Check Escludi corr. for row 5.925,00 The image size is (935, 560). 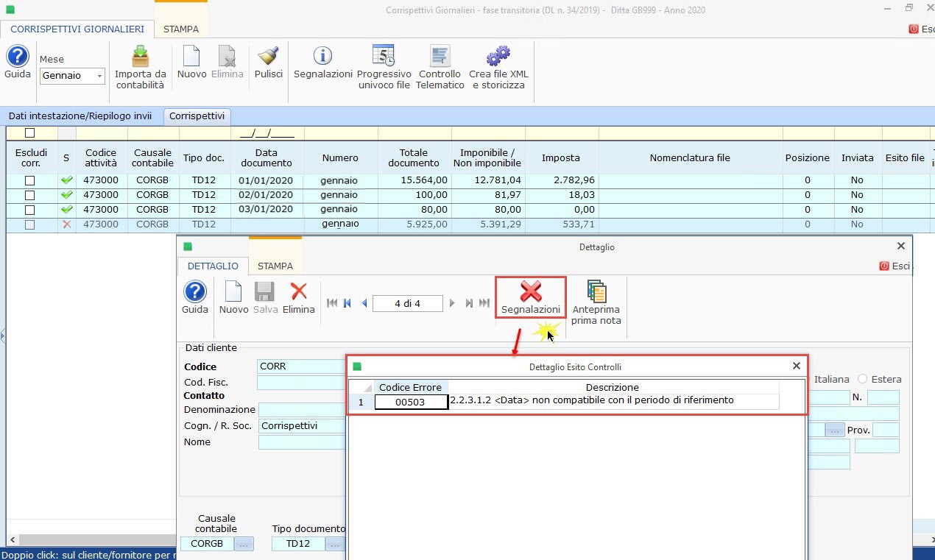[x=30, y=224]
